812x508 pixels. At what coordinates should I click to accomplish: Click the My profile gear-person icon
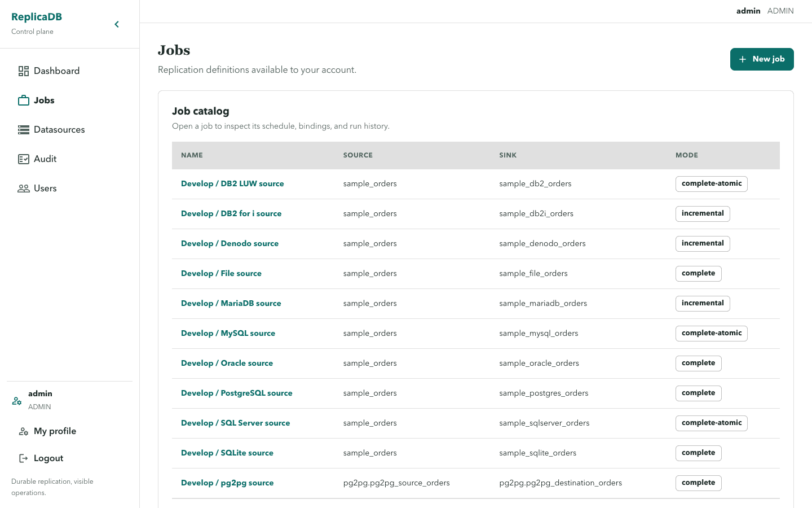pos(24,431)
